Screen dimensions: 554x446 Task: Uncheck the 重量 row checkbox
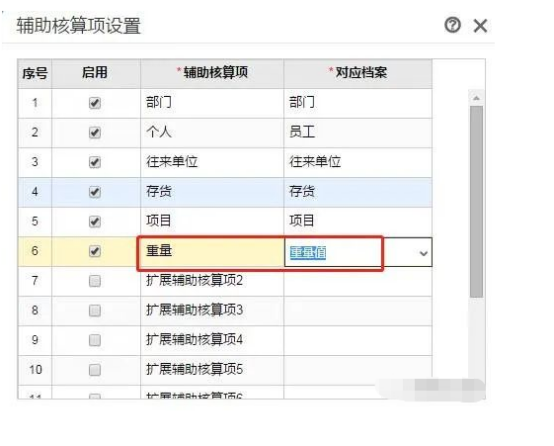(95, 251)
